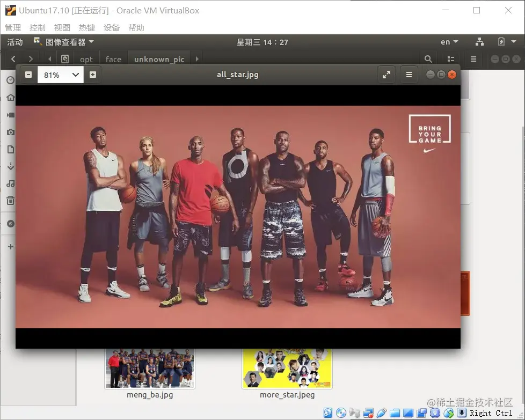Navigate to face path segment
Screen dimensions: 525x420
point(113,59)
